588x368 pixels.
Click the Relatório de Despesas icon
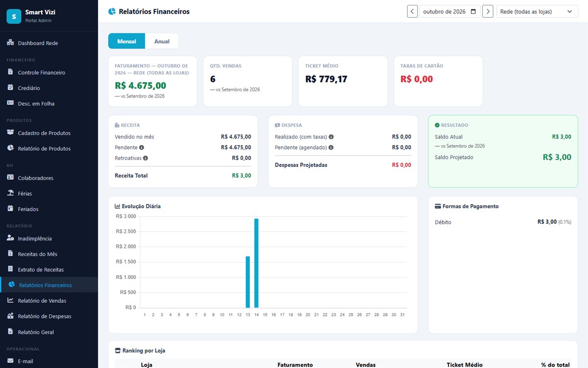[10, 316]
